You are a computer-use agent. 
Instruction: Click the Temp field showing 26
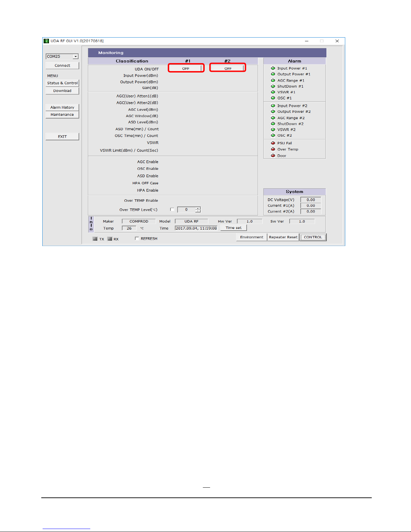pyautogui.click(x=129, y=228)
